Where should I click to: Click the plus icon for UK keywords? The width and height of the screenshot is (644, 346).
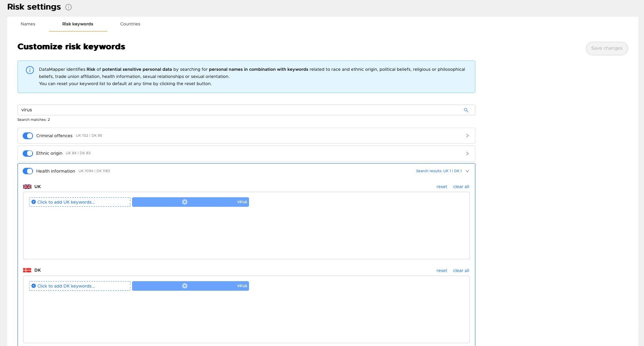point(33,202)
